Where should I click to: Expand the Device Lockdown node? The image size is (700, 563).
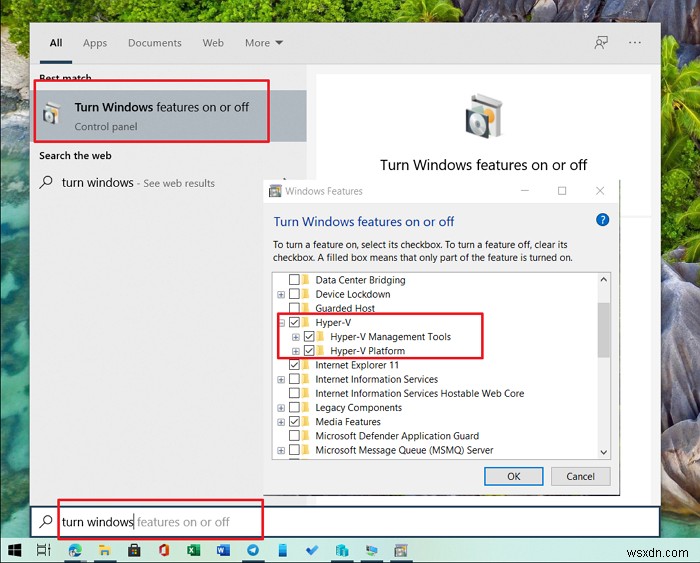click(x=281, y=294)
